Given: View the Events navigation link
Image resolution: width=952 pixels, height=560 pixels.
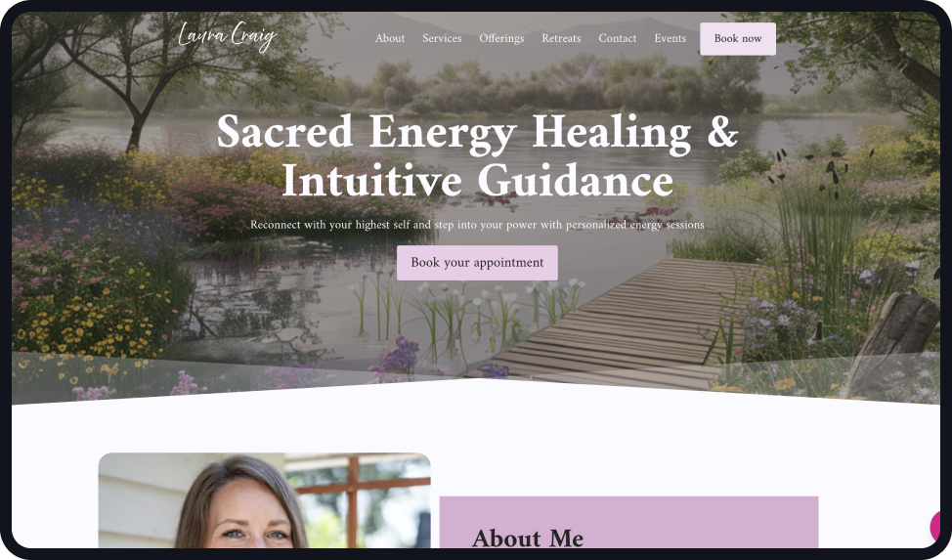Looking at the screenshot, I should click(671, 38).
